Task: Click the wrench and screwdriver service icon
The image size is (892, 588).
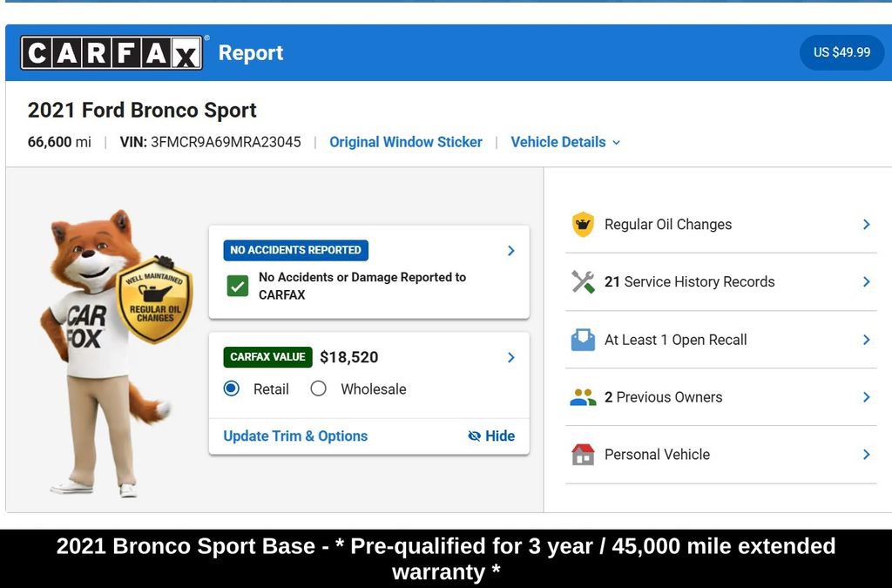Action: coord(583,281)
